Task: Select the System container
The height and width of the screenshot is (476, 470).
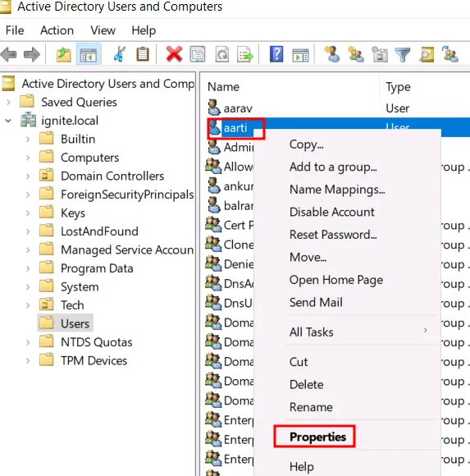Action: click(80, 287)
